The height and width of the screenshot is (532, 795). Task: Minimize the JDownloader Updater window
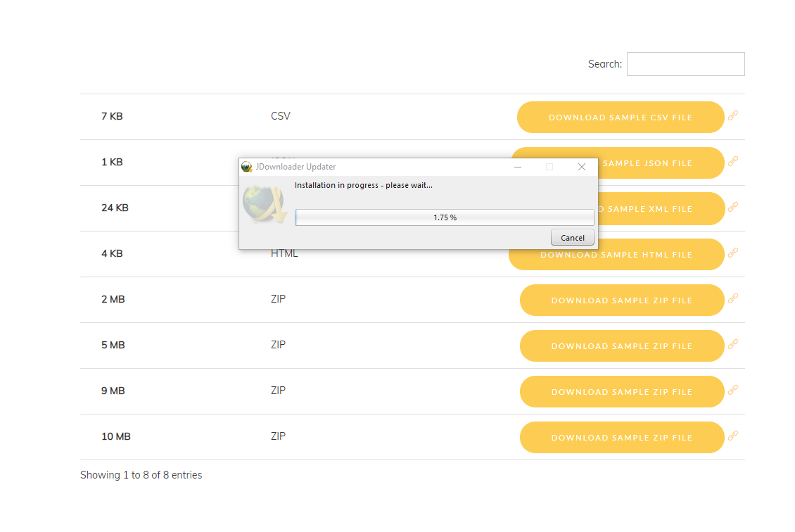pos(518,167)
